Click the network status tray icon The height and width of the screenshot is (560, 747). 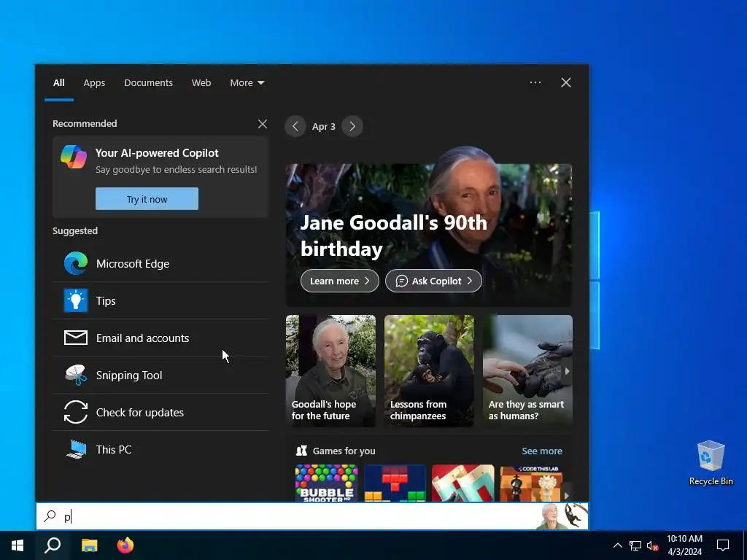point(635,545)
